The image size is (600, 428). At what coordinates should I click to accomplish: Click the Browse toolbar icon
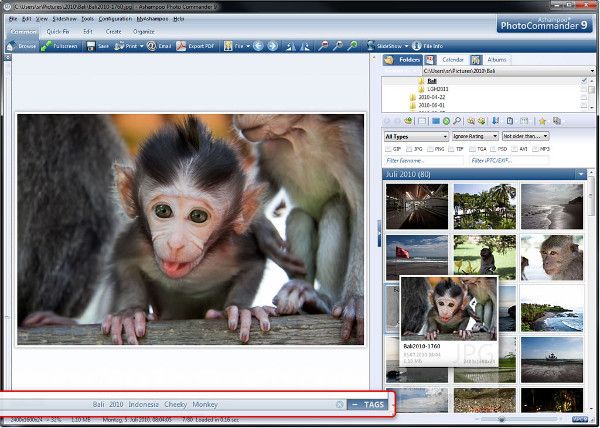20,46
